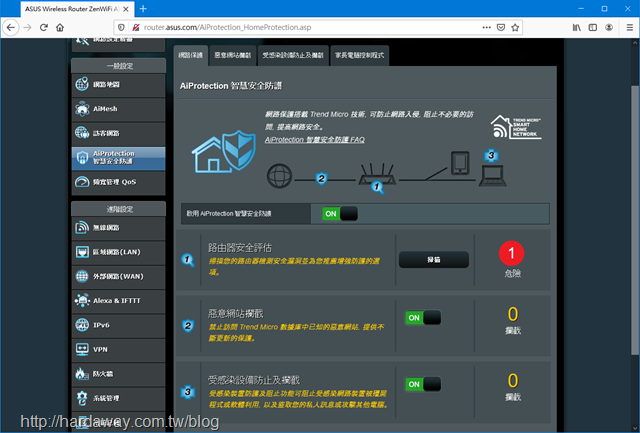The image size is (640, 433).
Task: Toggle the 惡意網站攔截 ON switch
Action: pos(423,318)
